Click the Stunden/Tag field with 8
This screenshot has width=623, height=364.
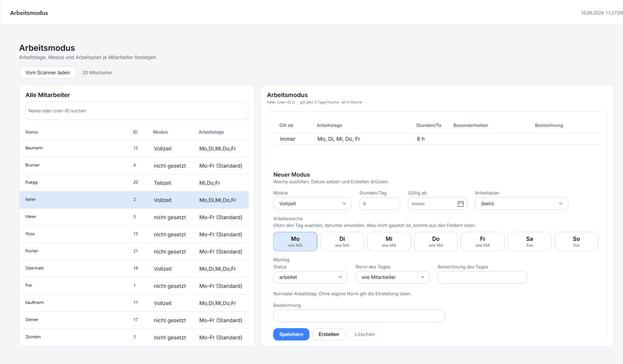[380, 203]
